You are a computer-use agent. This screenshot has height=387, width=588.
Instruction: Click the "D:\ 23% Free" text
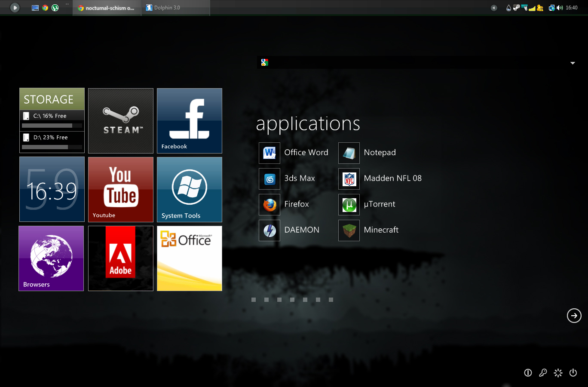pyautogui.click(x=50, y=138)
